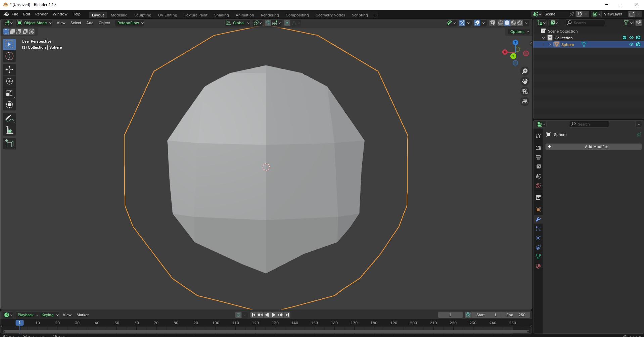Open the Playback dropdown in timeline
This screenshot has height=337, width=644.
coord(28,315)
